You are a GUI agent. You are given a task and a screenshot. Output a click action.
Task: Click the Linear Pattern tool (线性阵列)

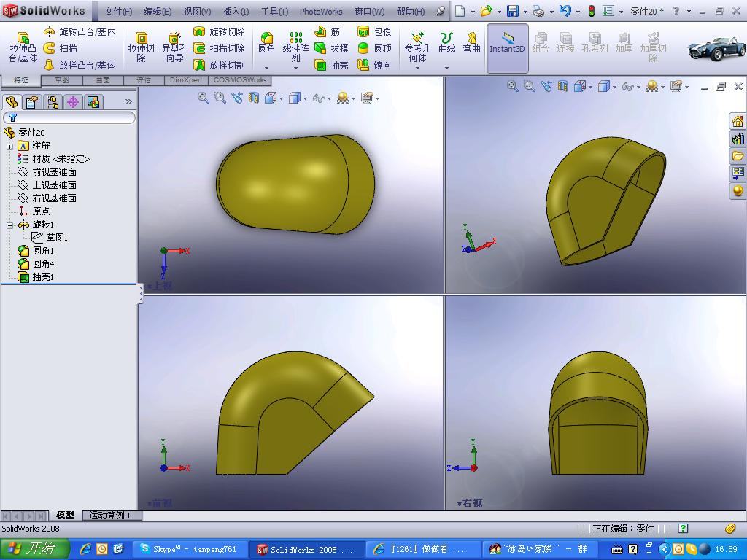coord(296,47)
